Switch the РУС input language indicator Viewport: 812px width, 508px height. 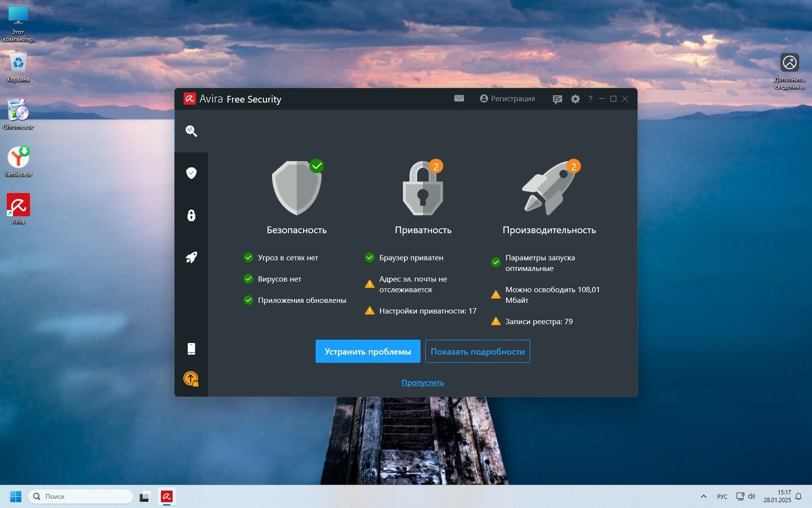(x=722, y=496)
